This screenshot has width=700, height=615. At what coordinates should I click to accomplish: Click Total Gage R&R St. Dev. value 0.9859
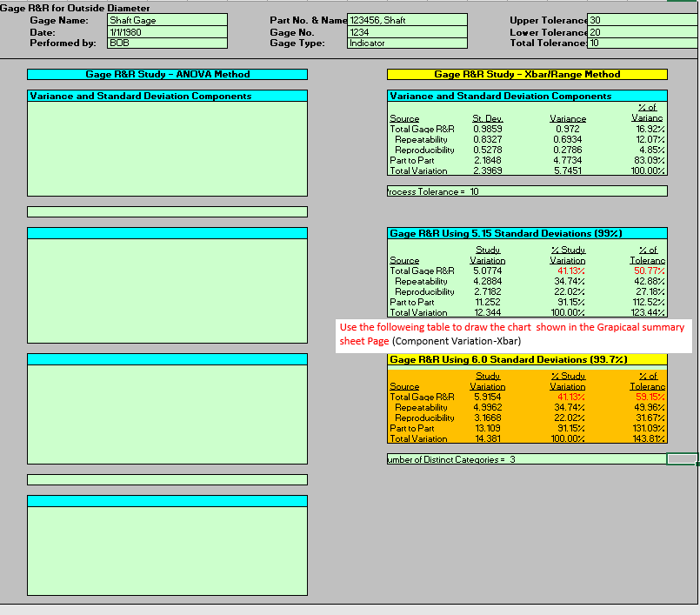tap(488, 129)
